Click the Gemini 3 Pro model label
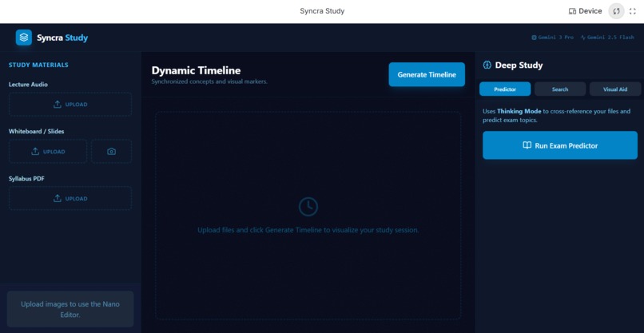This screenshot has height=333, width=644. (552, 38)
